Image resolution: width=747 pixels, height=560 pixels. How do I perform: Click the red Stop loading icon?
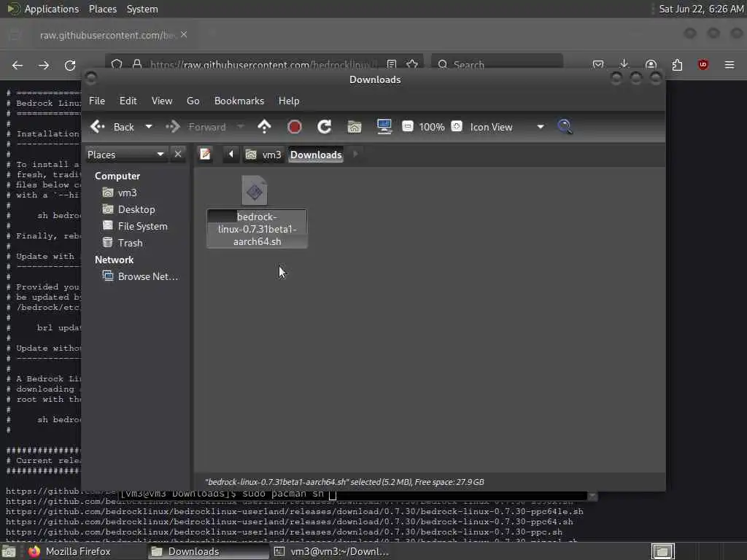[295, 127]
